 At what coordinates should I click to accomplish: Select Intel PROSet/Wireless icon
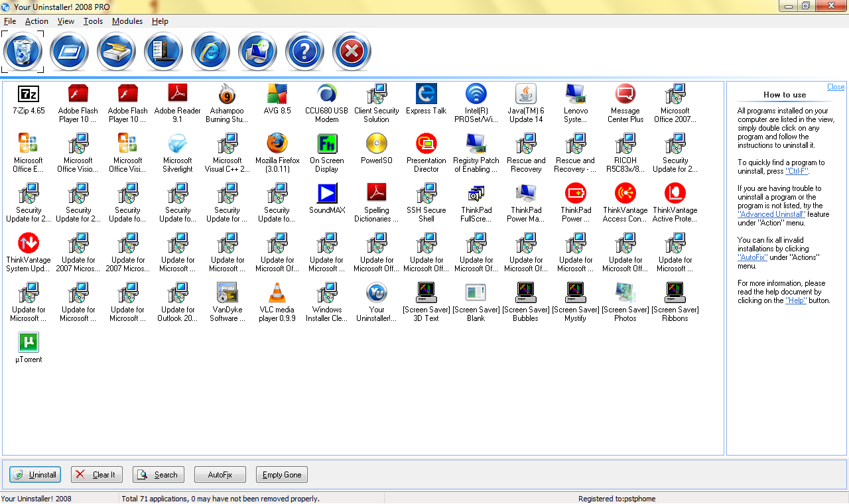pyautogui.click(x=476, y=94)
